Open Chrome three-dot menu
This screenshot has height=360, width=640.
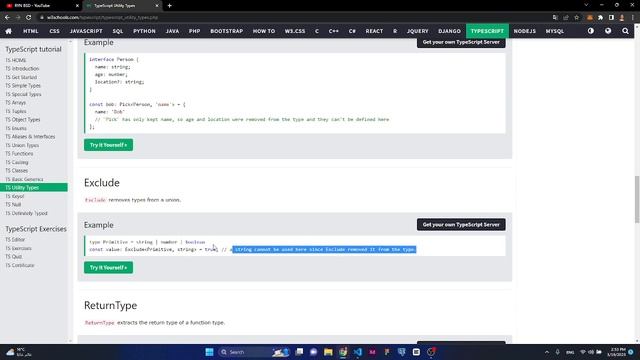[x=633, y=18]
